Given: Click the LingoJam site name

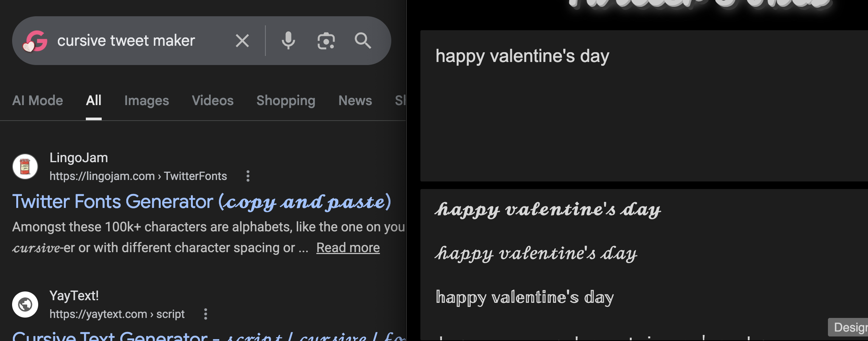Looking at the screenshot, I should pos(79,158).
